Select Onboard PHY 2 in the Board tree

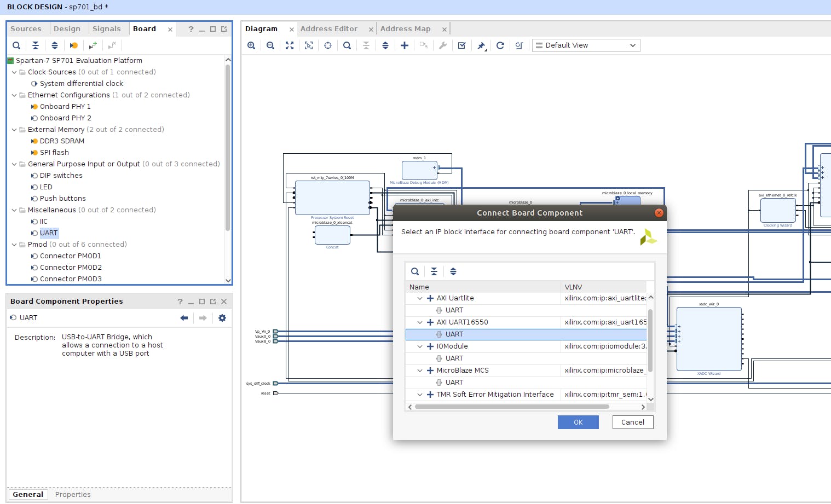click(x=66, y=118)
